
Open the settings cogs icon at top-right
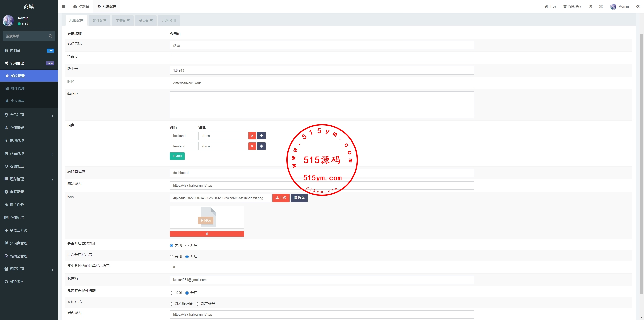pos(638,6)
